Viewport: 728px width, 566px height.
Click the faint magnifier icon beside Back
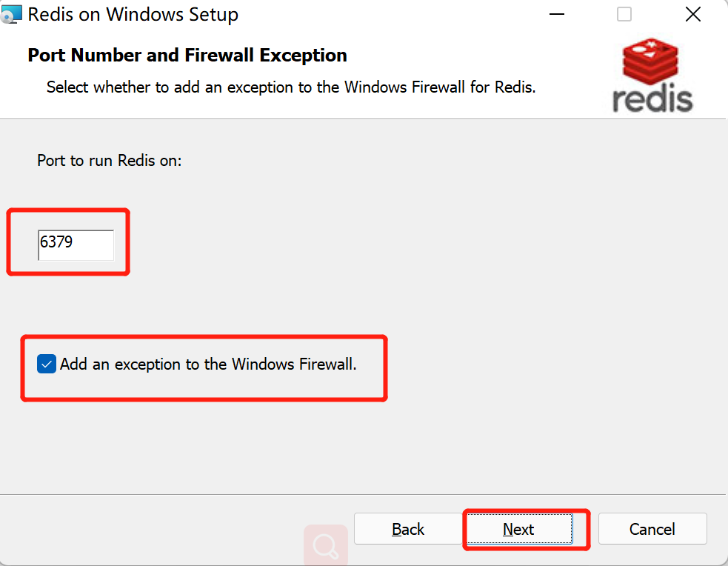[x=326, y=545]
